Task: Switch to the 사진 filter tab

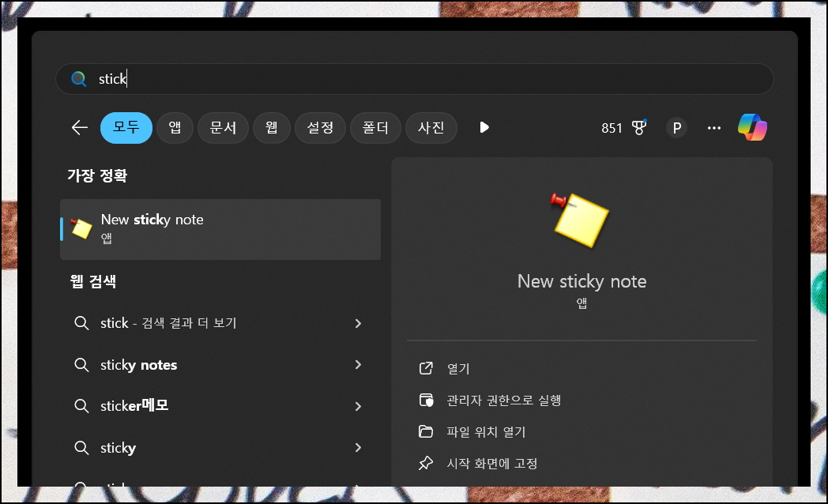Action: pyautogui.click(x=431, y=128)
